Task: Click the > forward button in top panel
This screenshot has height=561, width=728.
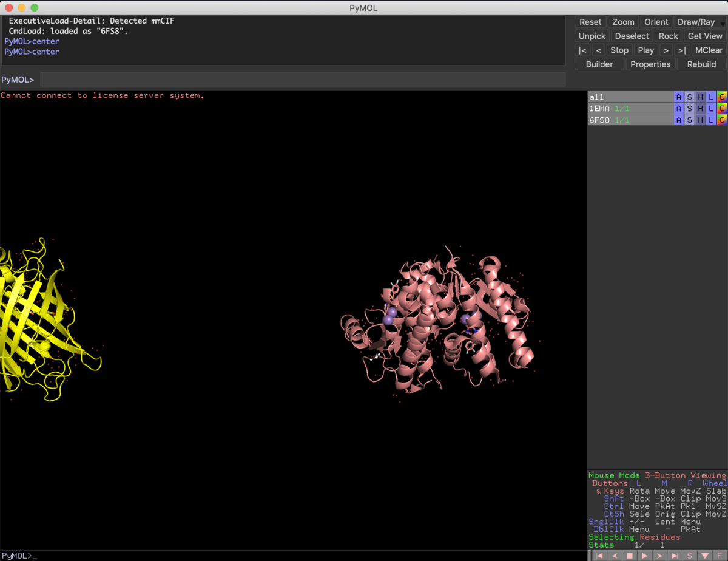Action: [x=666, y=50]
